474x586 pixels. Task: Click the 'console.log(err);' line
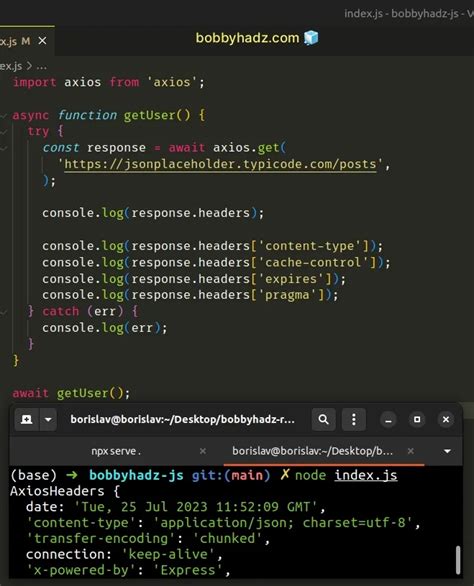[x=105, y=328]
